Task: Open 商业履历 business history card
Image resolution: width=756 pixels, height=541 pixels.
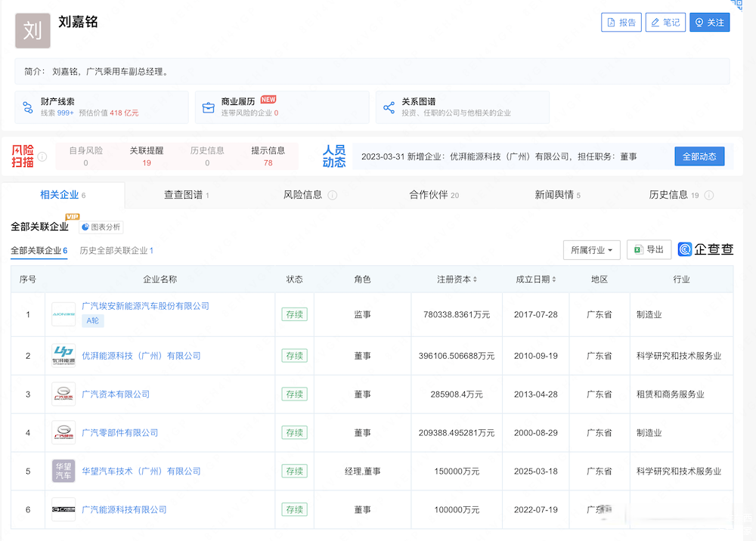Action: coord(281,107)
